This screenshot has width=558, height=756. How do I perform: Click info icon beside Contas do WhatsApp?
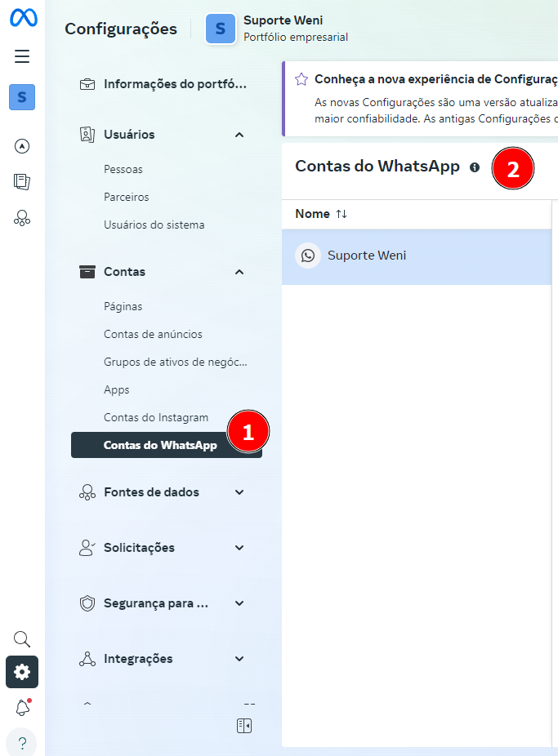475,167
